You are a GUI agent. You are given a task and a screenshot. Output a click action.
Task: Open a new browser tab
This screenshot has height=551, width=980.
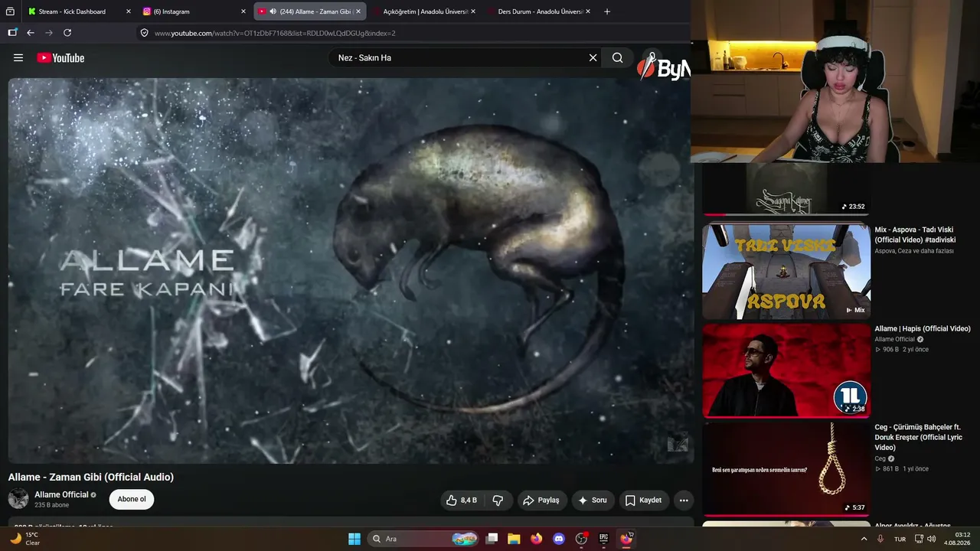(607, 11)
